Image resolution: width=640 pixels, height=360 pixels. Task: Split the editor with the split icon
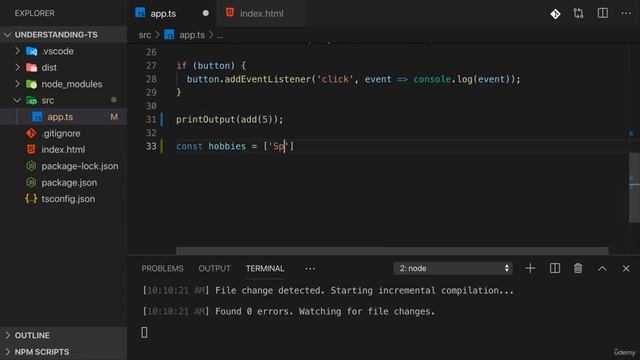coord(602,13)
